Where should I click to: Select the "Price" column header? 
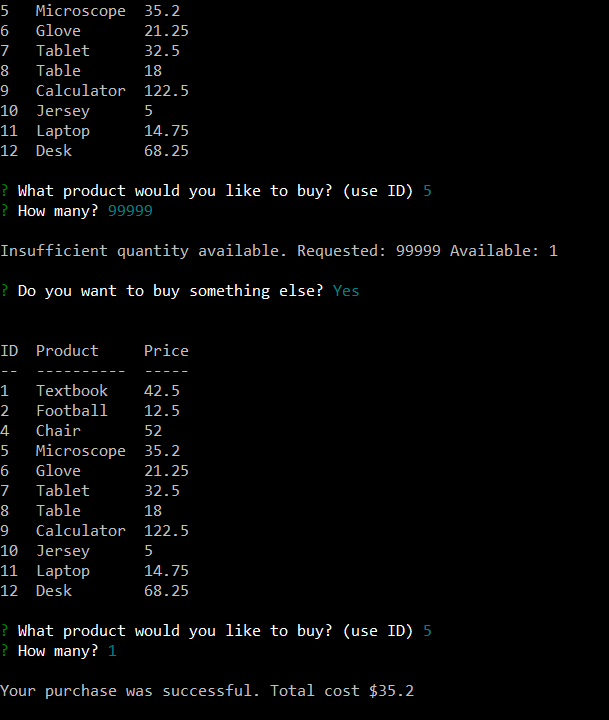pos(166,351)
